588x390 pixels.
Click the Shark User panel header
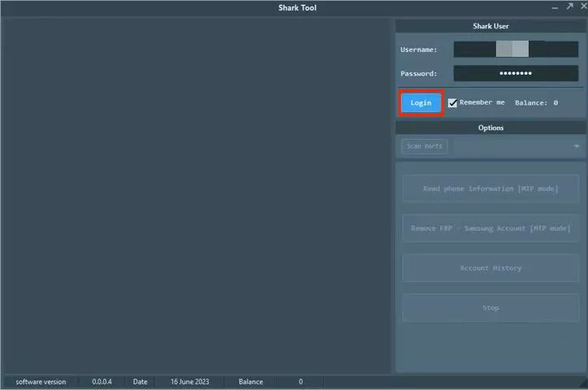[490, 26]
